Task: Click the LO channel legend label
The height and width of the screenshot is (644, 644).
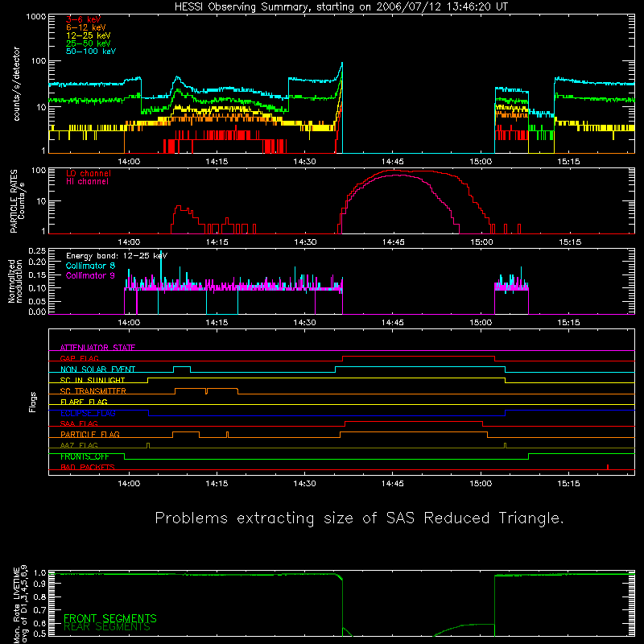Action: (x=89, y=173)
